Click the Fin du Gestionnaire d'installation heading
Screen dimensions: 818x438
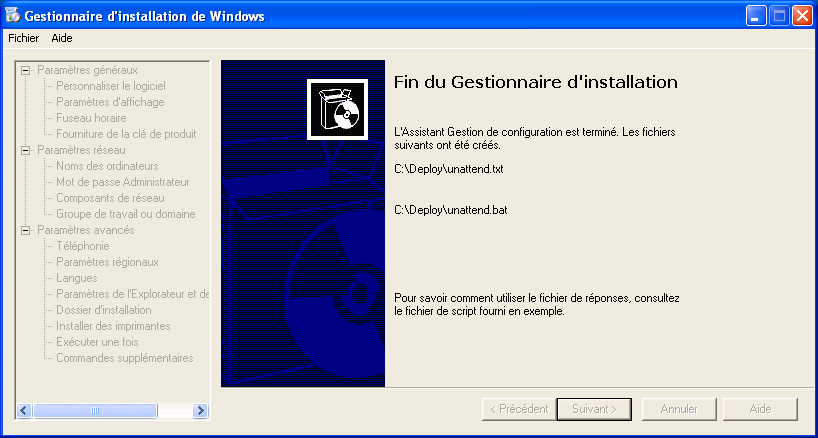[x=536, y=82]
